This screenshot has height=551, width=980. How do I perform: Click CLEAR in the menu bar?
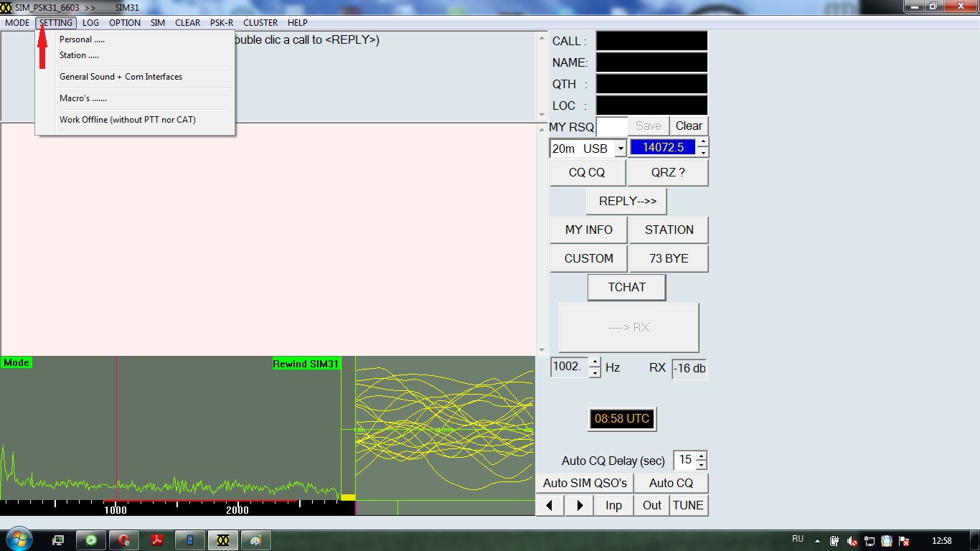point(188,23)
